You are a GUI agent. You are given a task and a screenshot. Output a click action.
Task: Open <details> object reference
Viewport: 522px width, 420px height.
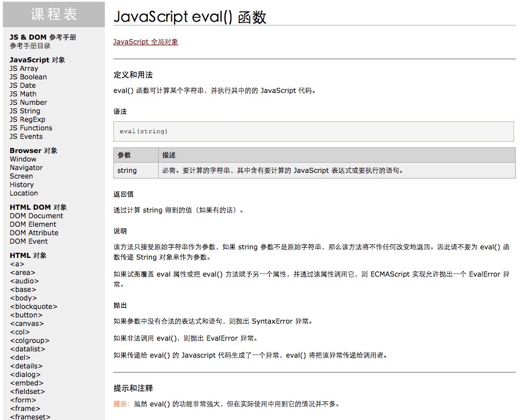click(26, 366)
